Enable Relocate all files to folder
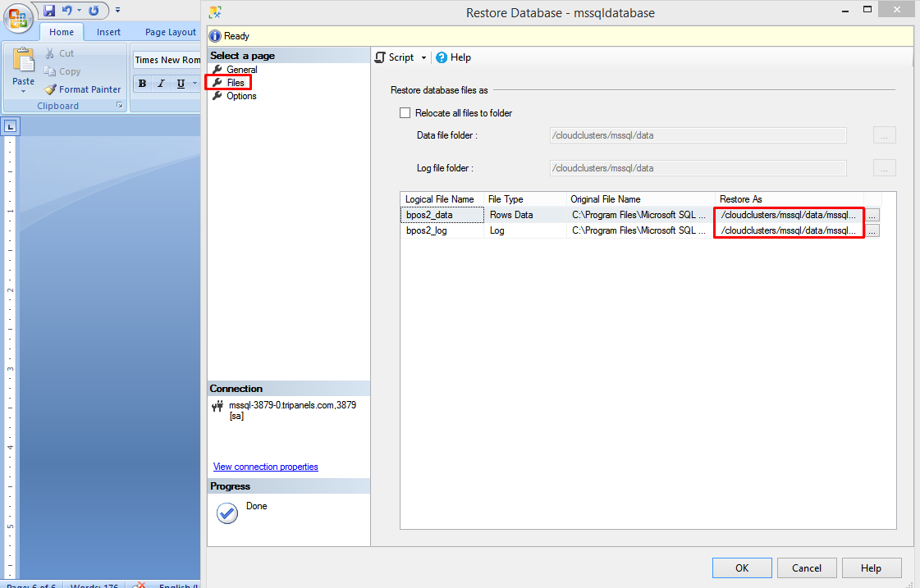Screen dimensions: 920x588 pyautogui.click(x=405, y=113)
